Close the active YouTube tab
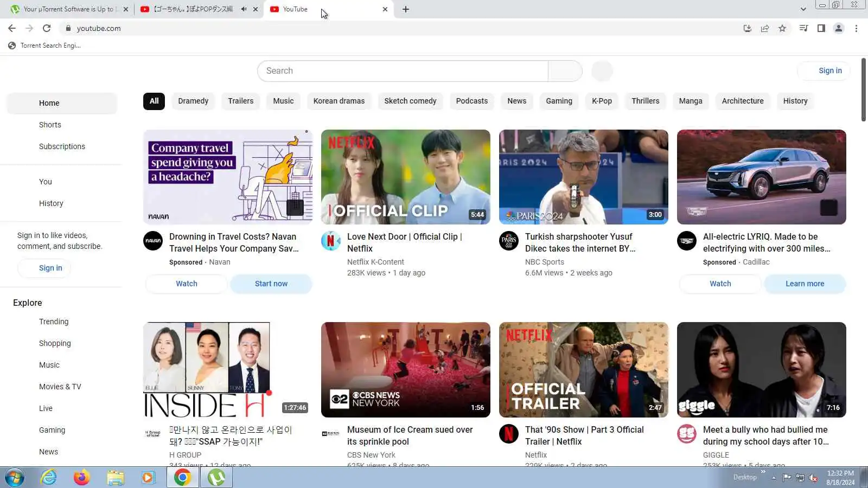The width and height of the screenshot is (868, 488). coord(385,9)
